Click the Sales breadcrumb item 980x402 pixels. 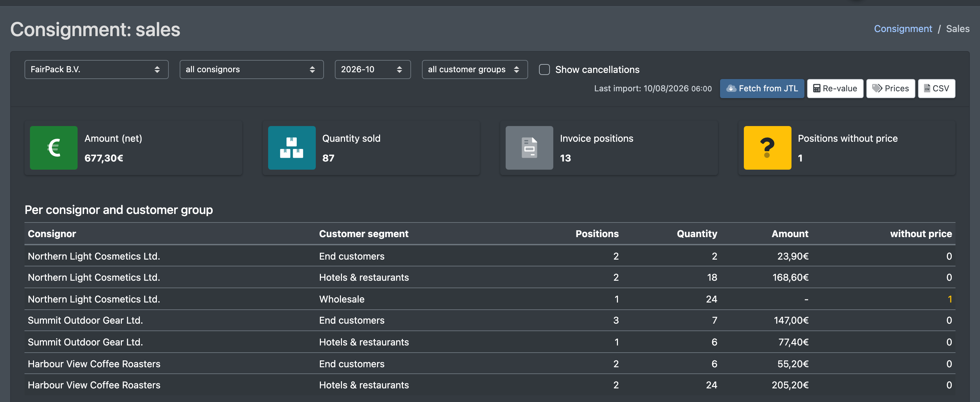coord(958,29)
